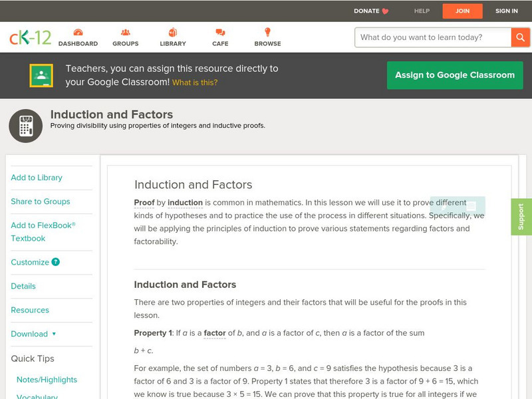Click the search input field
Viewport: 532px width, 399px height.
click(432, 37)
